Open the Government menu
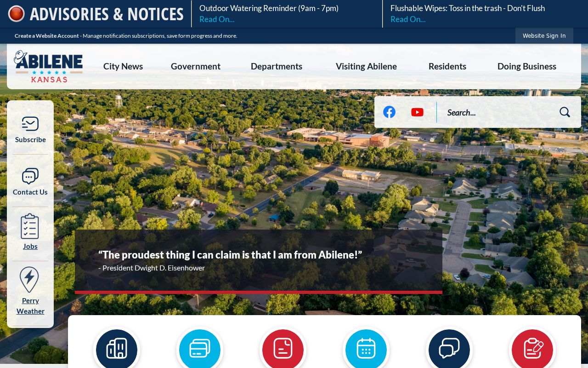588x368 pixels. click(x=196, y=66)
